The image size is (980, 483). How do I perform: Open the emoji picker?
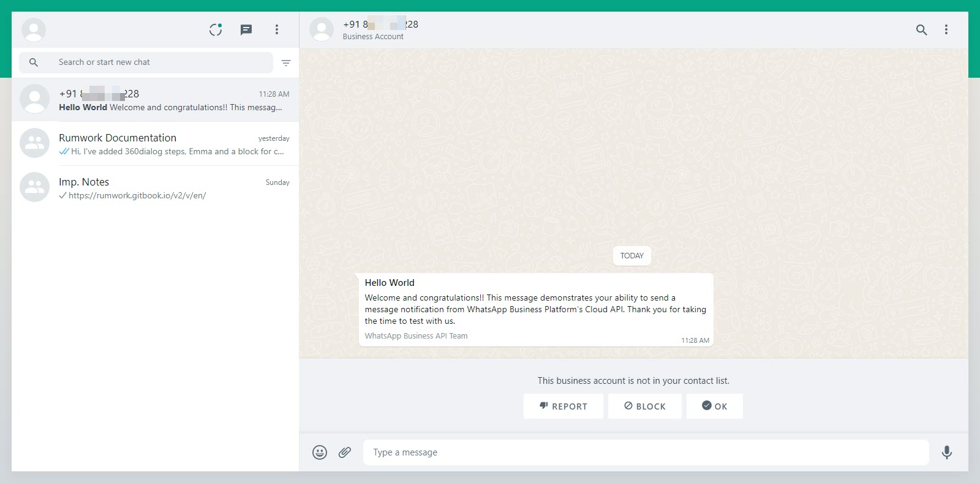coord(320,452)
